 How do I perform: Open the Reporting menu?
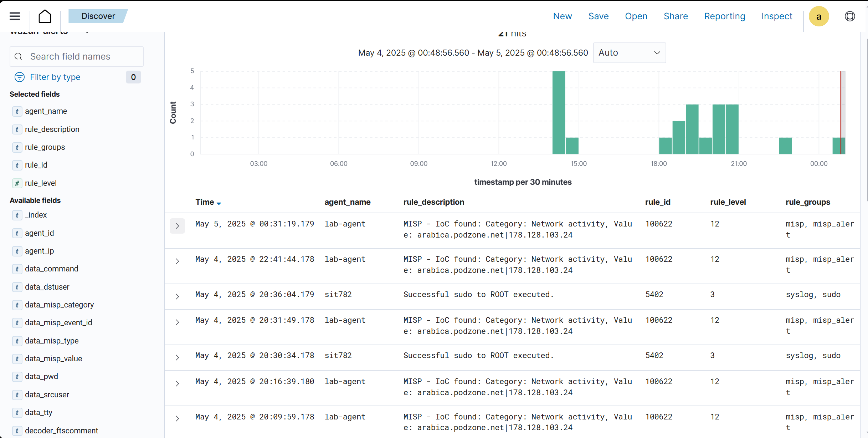724,16
